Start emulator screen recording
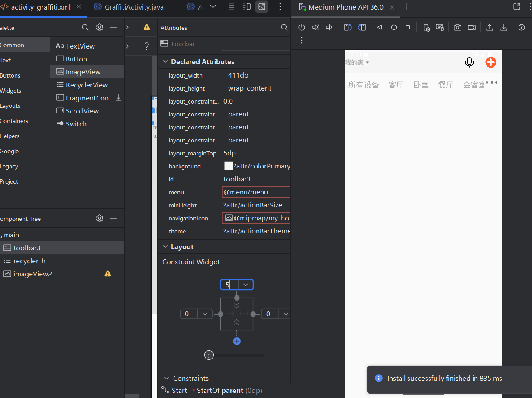The width and height of the screenshot is (532, 398). (x=472, y=27)
